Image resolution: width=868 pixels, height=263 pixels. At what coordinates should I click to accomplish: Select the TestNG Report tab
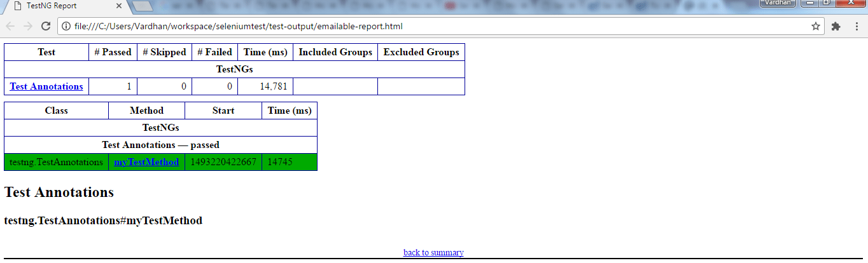point(57,6)
